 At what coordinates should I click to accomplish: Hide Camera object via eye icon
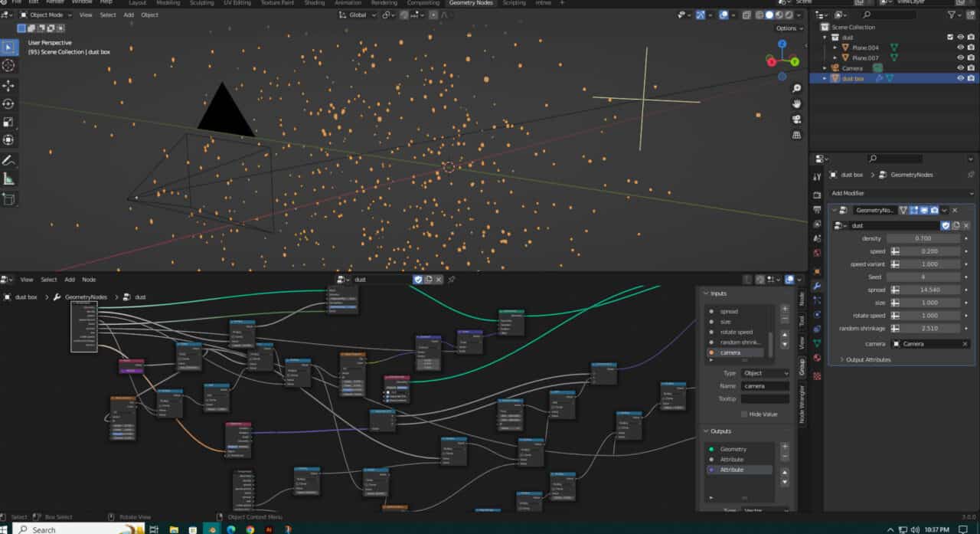pyautogui.click(x=960, y=68)
